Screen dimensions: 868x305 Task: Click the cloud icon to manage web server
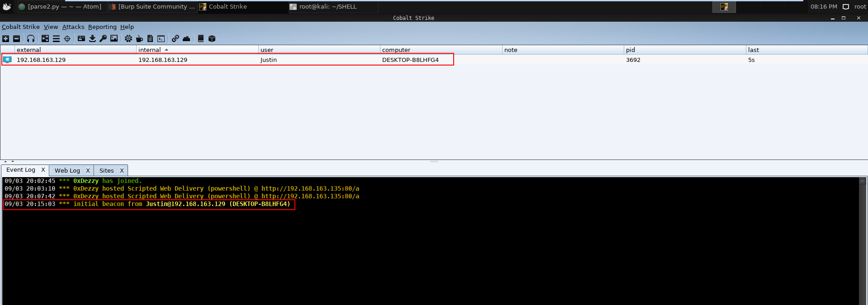pos(186,38)
